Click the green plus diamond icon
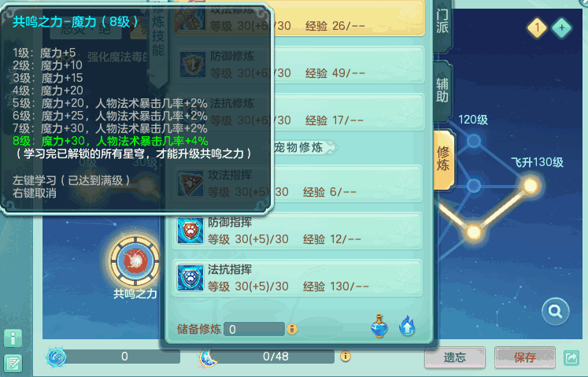This screenshot has height=377, width=588. pyautogui.click(x=561, y=28)
